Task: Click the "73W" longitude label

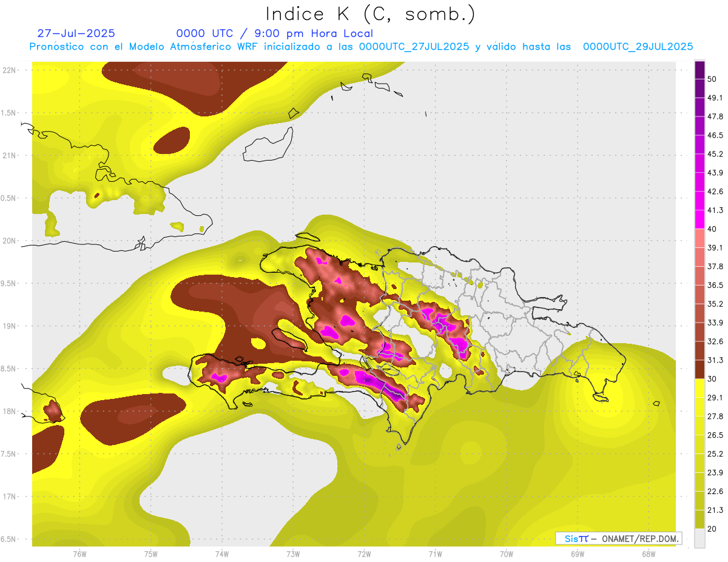Action: pyautogui.click(x=293, y=554)
